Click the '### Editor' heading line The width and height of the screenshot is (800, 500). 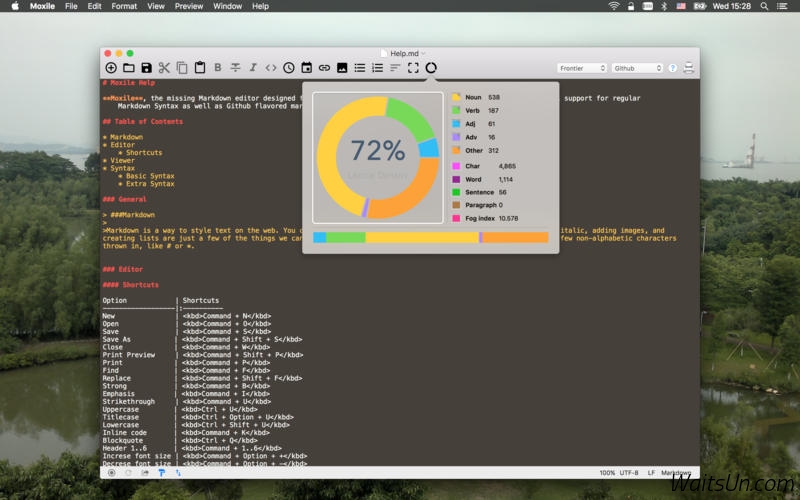(123, 269)
